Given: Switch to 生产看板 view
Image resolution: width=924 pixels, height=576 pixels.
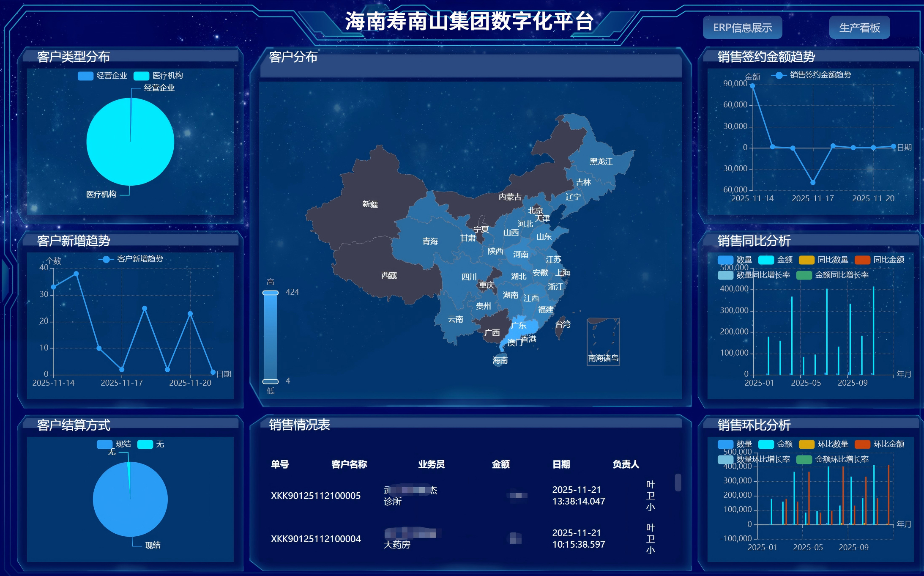Looking at the screenshot, I should (859, 28).
